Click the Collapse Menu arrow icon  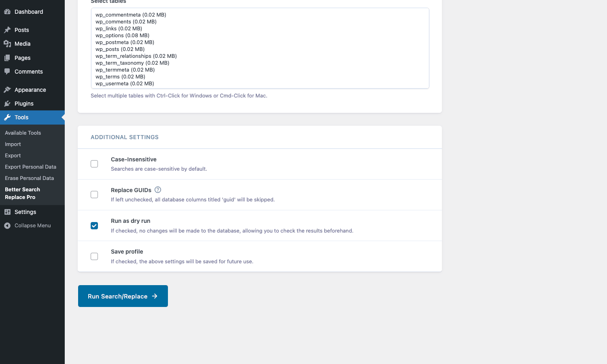[x=7, y=226]
